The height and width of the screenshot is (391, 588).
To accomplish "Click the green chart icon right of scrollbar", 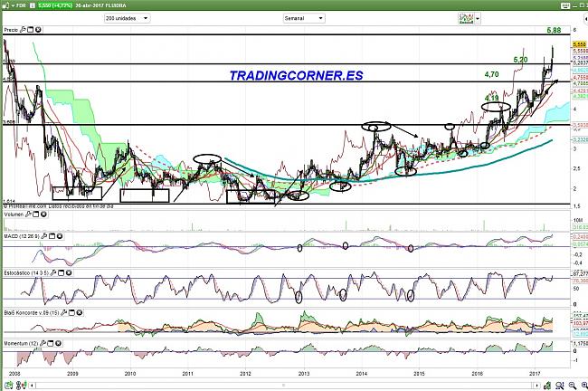I will [548, 386].
